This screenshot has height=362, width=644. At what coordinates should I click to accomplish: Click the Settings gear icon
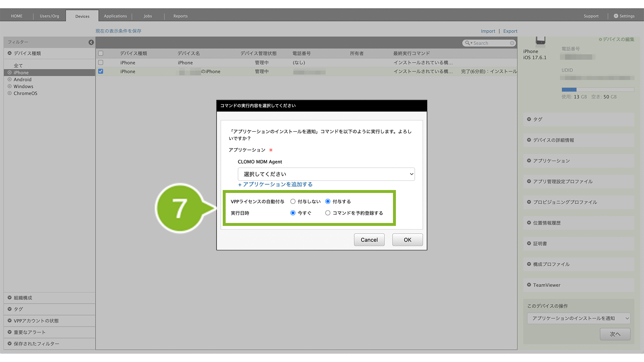[x=616, y=16]
